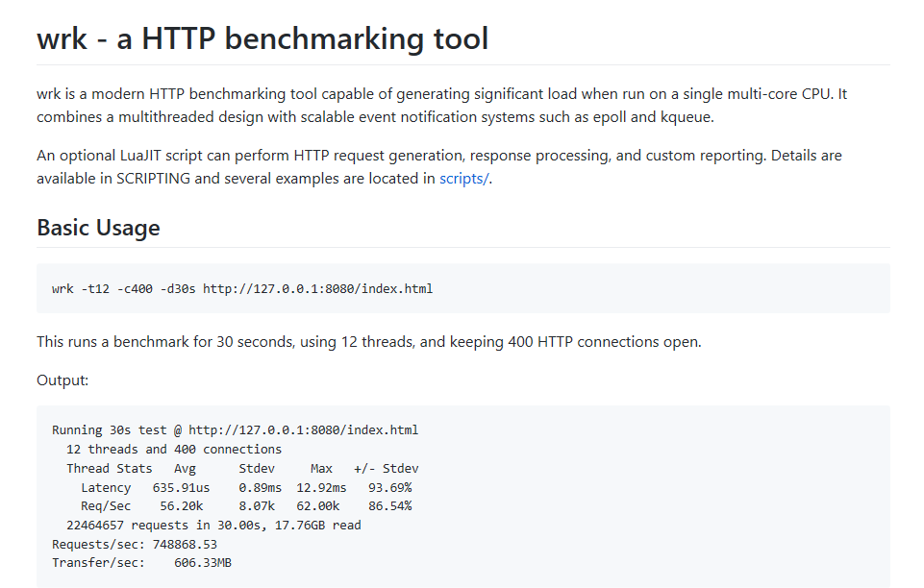Image resolution: width=924 pixels, height=588 pixels.
Task: Click the "wrk - a HTTP benchmarking tool" heading
Action: [x=262, y=39]
